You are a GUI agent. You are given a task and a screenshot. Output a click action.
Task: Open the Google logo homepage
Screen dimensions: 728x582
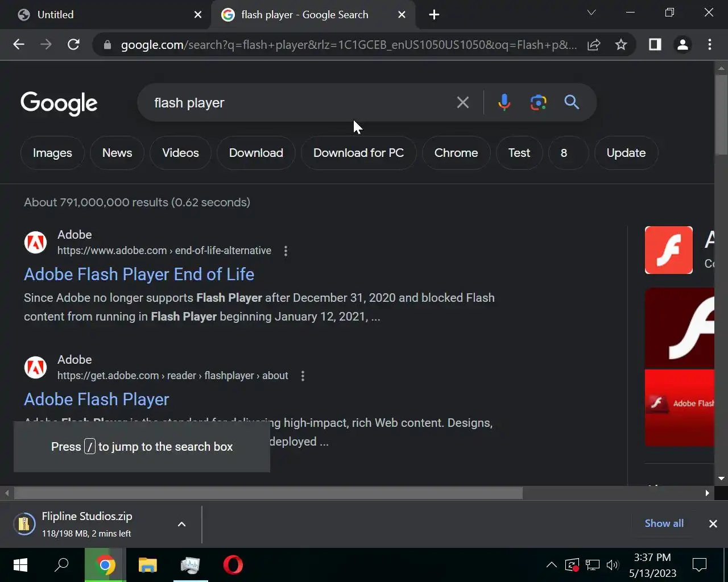point(59,103)
